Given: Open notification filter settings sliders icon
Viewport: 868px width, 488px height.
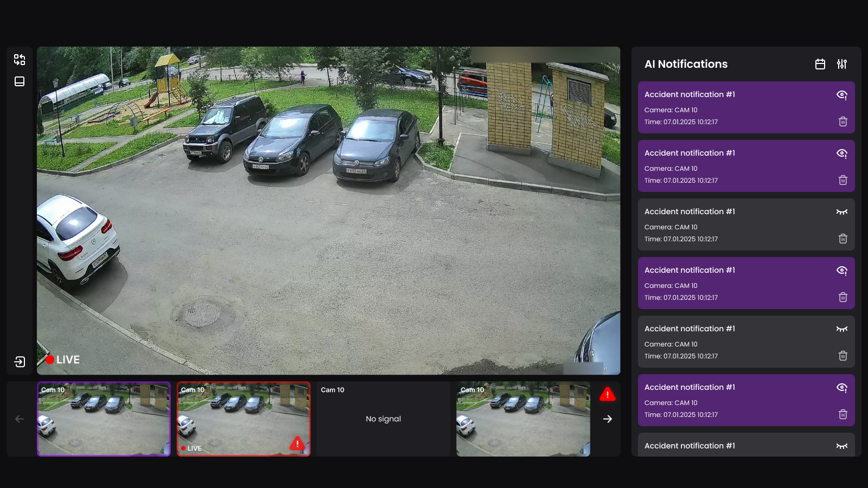Looking at the screenshot, I should (x=841, y=64).
